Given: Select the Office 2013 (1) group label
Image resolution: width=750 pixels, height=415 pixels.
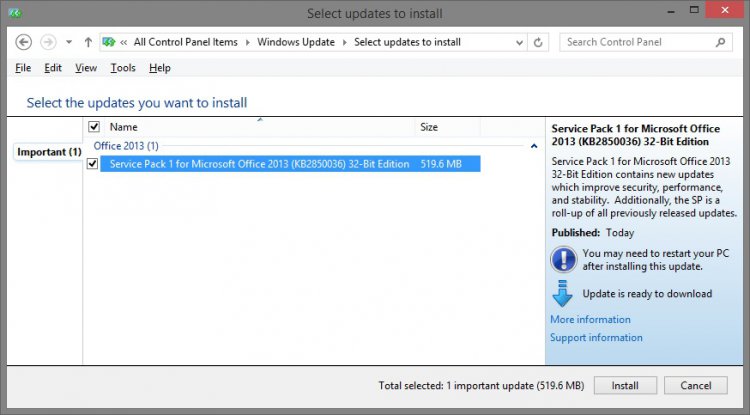Looking at the screenshot, I should (x=126, y=146).
